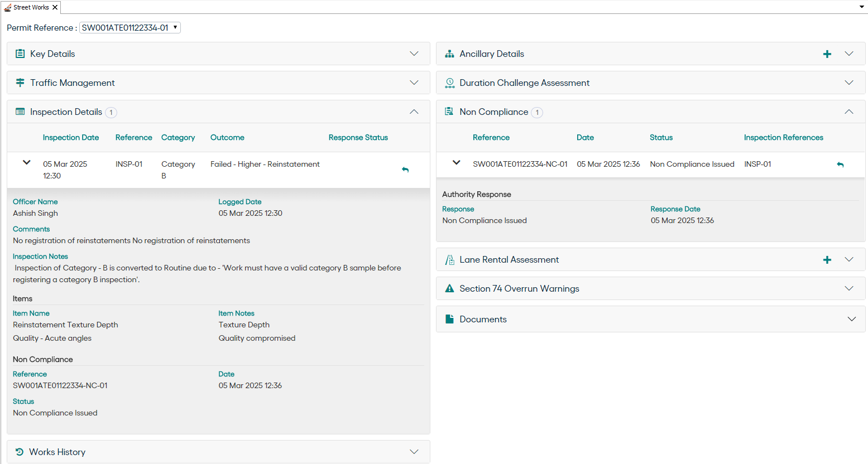Expand the Key Details panel

(414, 54)
